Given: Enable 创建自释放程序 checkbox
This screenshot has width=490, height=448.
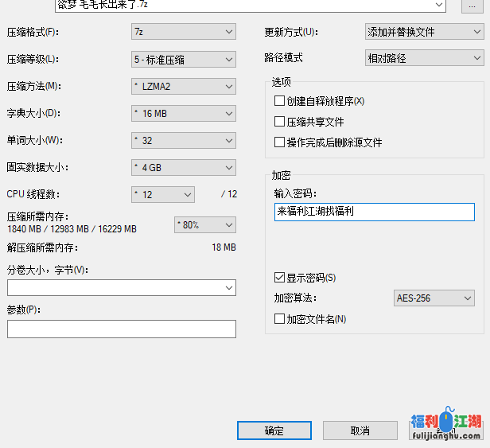Looking at the screenshot, I should pyautogui.click(x=279, y=101).
